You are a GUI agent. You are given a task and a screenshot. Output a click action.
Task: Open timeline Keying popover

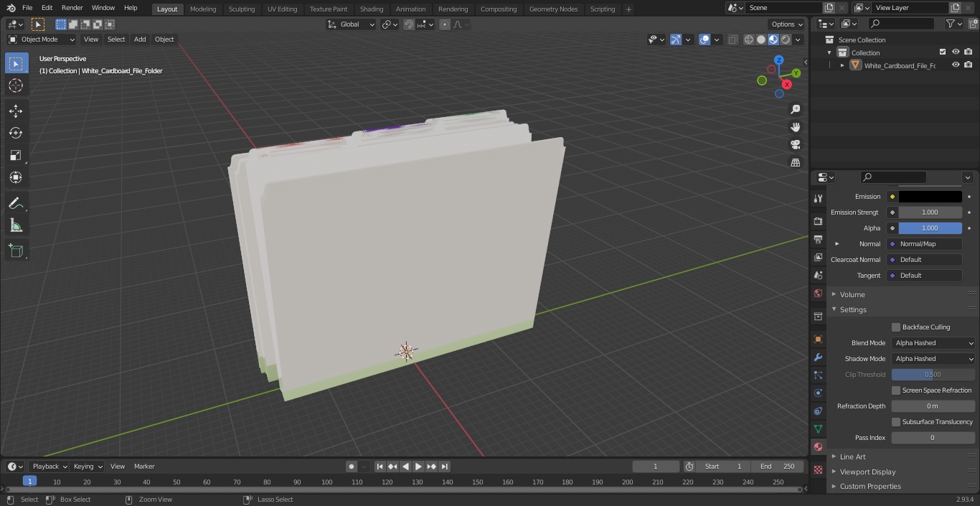[87, 467]
